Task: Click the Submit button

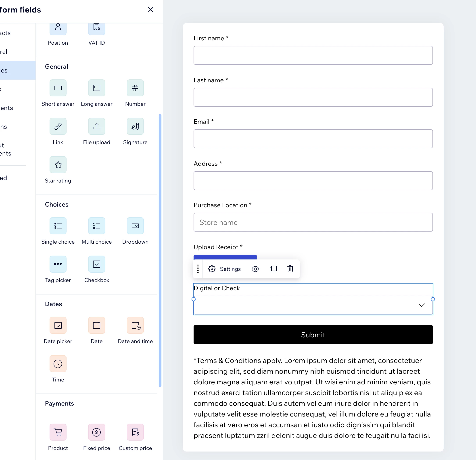Action: tap(313, 335)
